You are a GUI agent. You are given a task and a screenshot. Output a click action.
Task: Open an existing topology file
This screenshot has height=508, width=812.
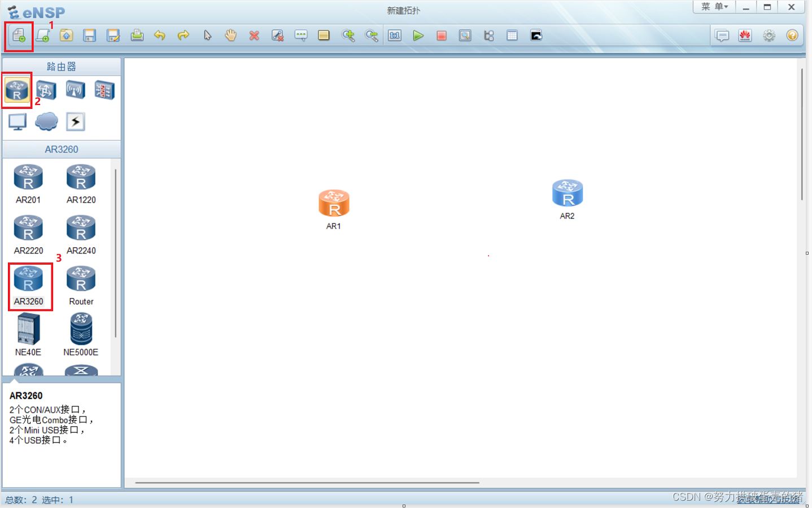coord(66,36)
